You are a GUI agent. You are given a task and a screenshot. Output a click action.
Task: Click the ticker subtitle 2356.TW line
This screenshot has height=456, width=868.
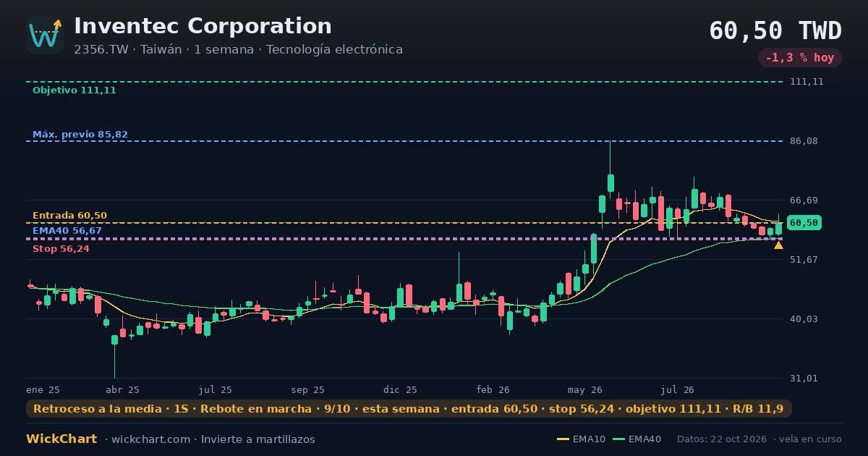click(x=238, y=50)
